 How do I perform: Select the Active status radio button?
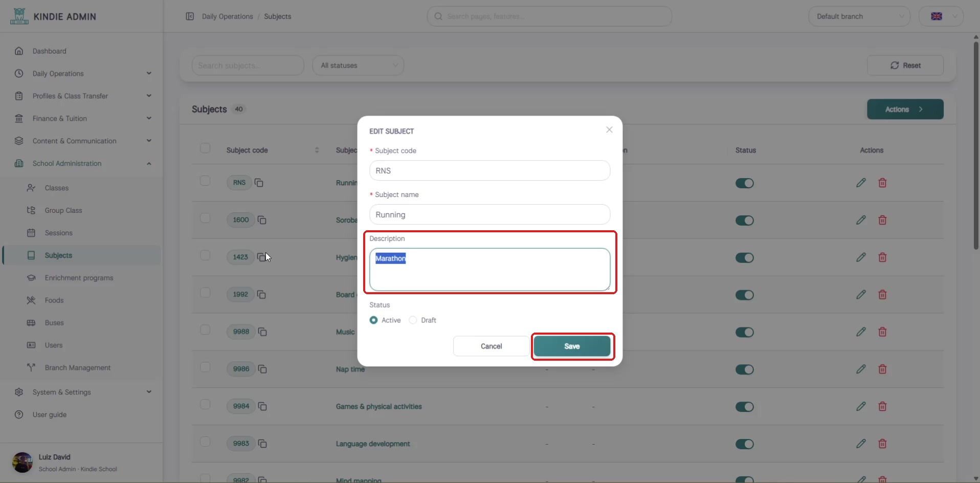click(374, 320)
